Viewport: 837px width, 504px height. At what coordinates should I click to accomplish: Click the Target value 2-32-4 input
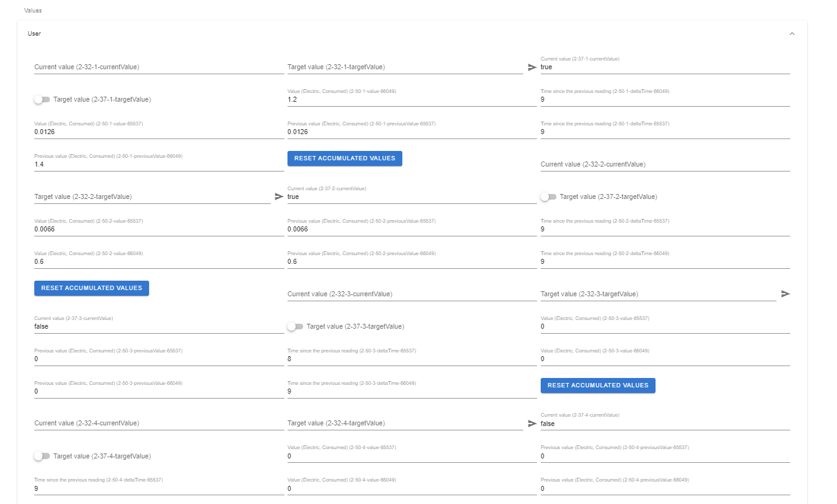tap(405, 424)
